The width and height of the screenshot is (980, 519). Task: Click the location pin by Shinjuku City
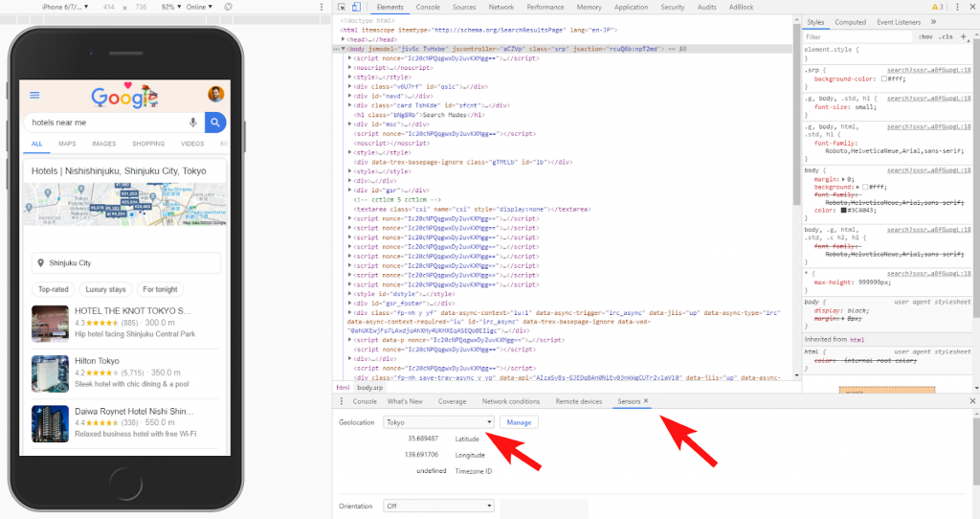tap(40, 263)
